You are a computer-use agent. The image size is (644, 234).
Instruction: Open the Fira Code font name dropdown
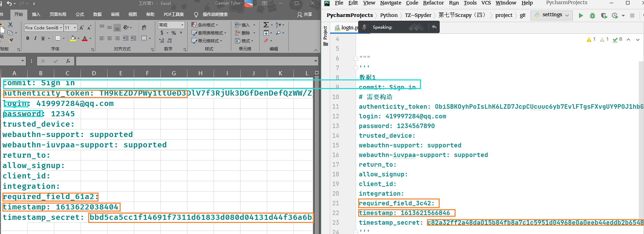61,28
